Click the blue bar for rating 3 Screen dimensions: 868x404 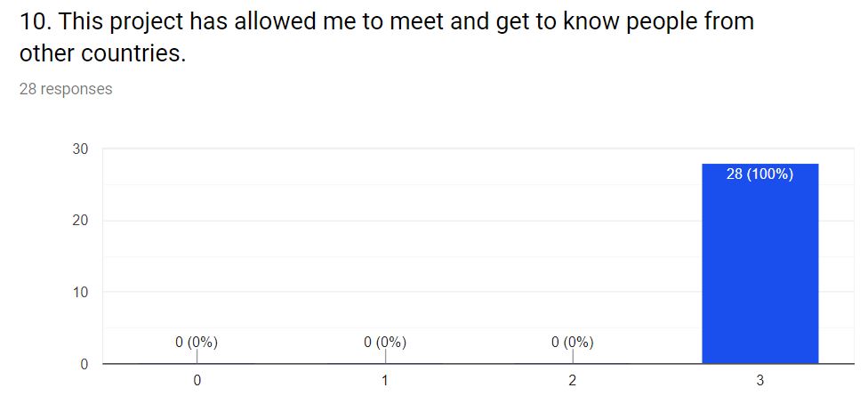pos(760,263)
